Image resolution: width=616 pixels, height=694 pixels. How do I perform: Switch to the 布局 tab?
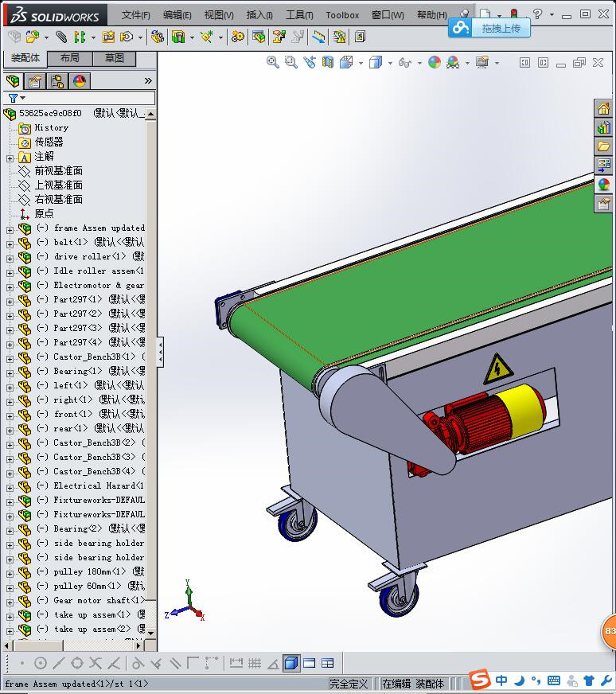click(70, 58)
